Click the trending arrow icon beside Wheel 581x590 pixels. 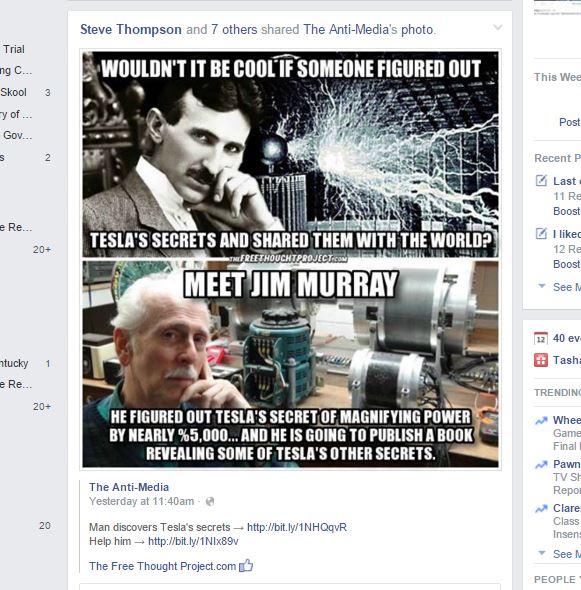(x=541, y=421)
